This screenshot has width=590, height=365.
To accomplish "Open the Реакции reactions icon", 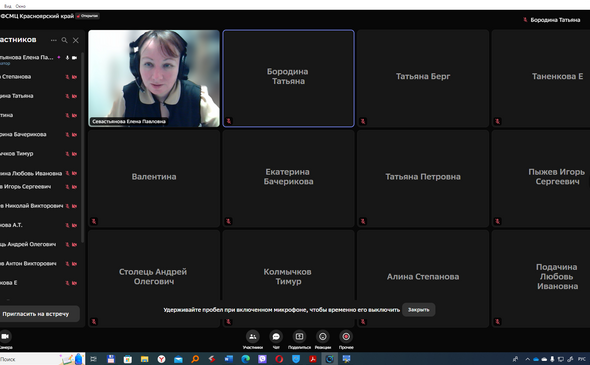I will pyautogui.click(x=322, y=336).
